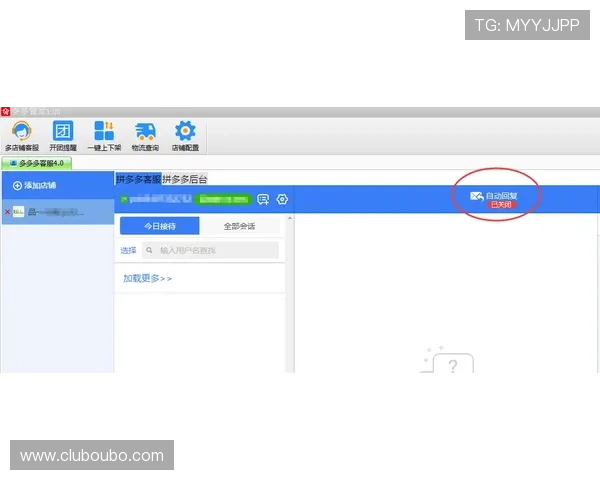Open the 一键上下架 listing tool
Screen dimensions: 600x480
point(104,136)
